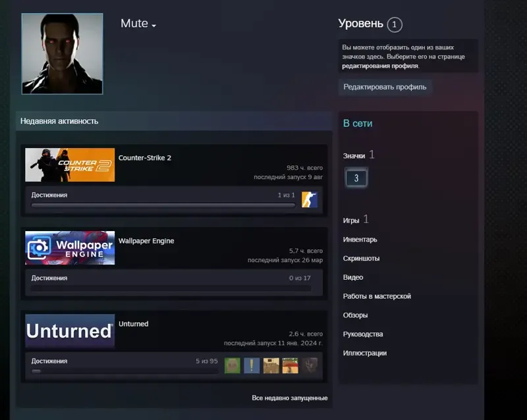Image resolution: width=527 pixels, height=420 pixels.
Task: Open Работы в мастерской
Action: click(377, 296)
